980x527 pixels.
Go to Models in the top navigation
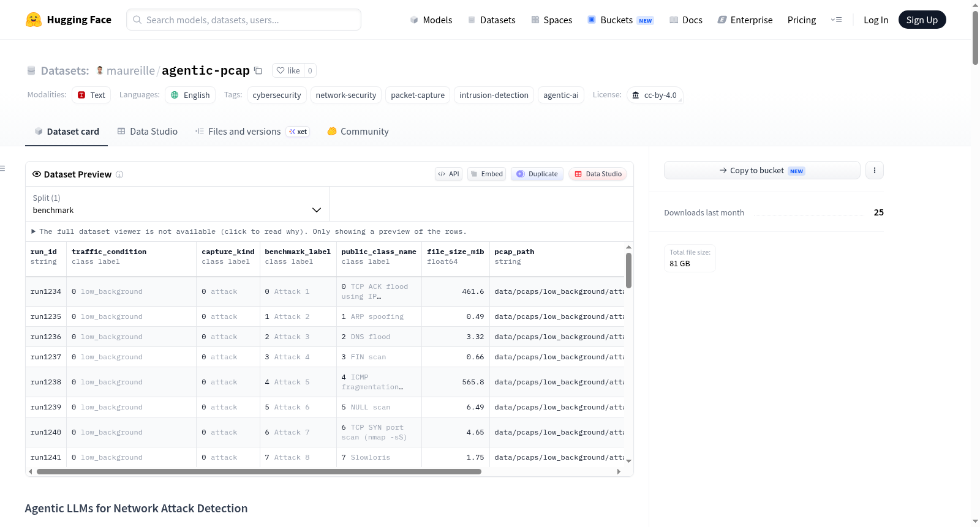pyautogui.click(x=431, y=20)
